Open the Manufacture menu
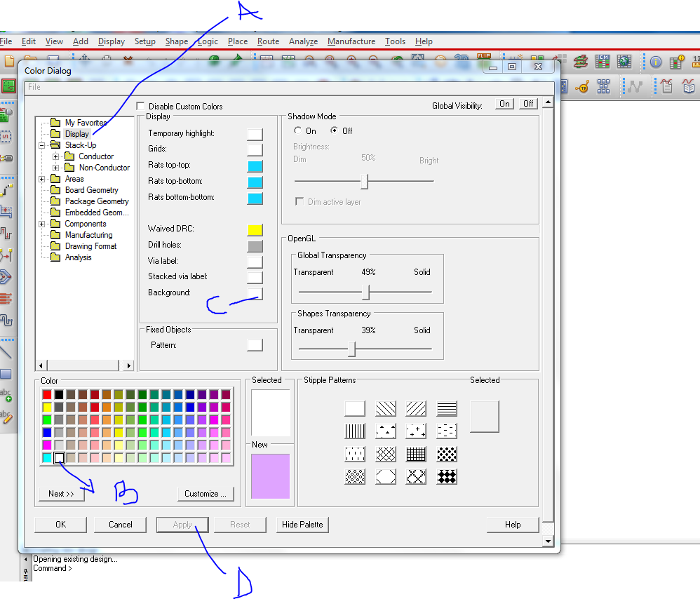This screenshot has width=700, height=599. coord(351,41)
